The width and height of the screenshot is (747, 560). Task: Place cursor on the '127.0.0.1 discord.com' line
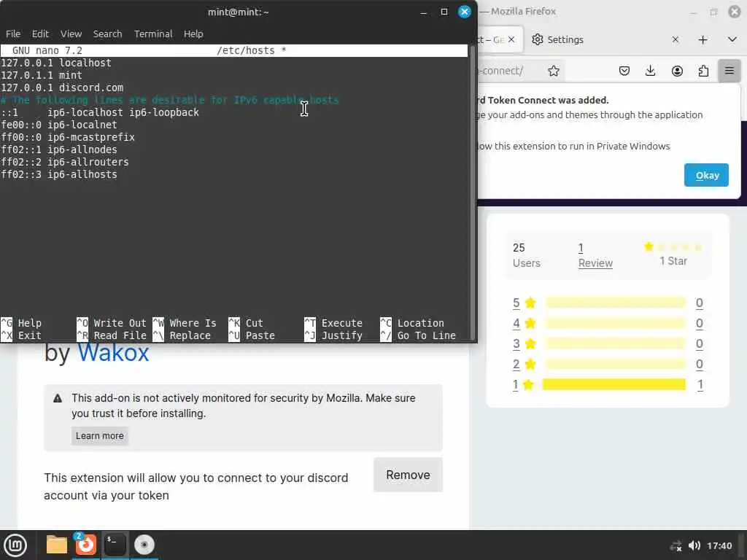click(62, 87)
